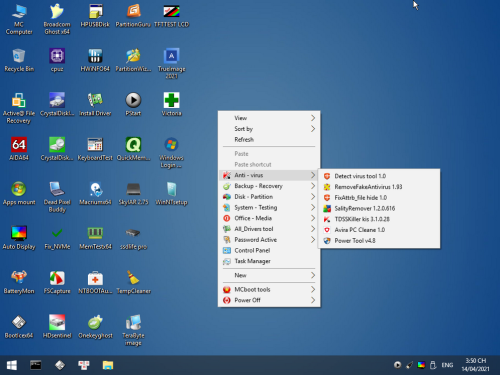Select Dead Pixel Buddy icon
The width and height of the screenshot is (500, 375).
[57, 197]
